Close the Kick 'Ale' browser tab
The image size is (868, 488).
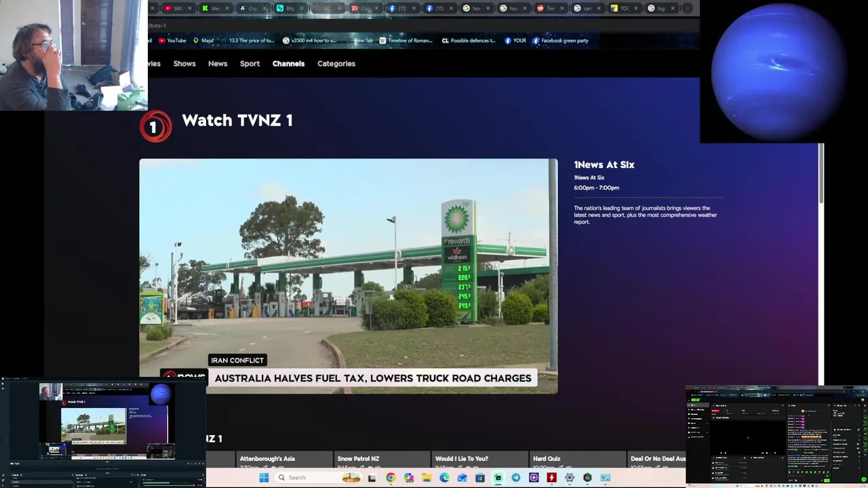(227, 8)
